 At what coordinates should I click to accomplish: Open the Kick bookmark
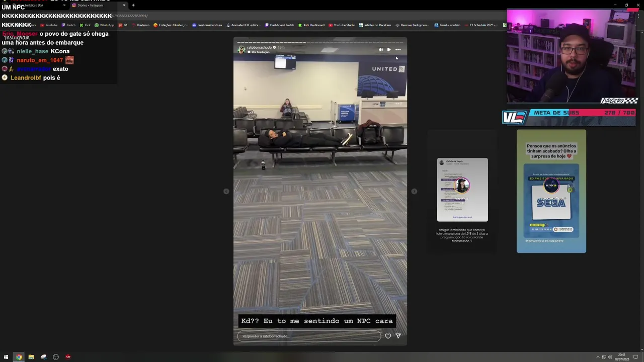point(85,25)
